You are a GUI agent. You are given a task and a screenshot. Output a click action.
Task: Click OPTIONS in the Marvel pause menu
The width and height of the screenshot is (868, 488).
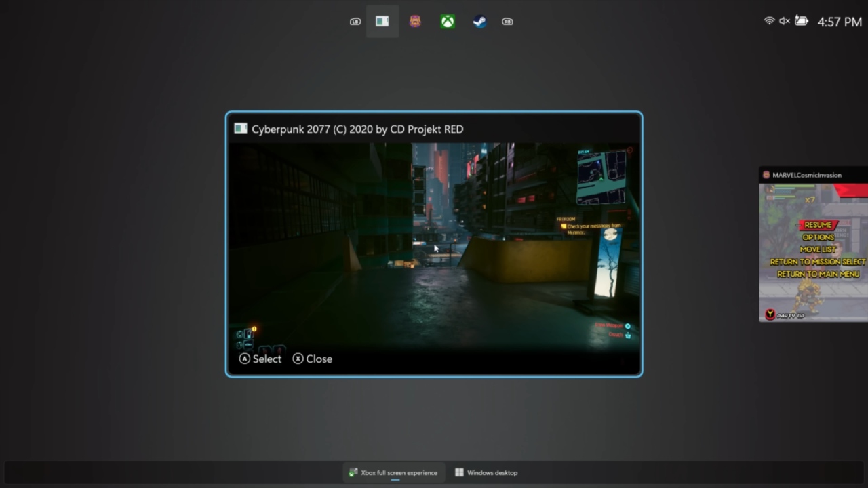click(x=818, y=237)
